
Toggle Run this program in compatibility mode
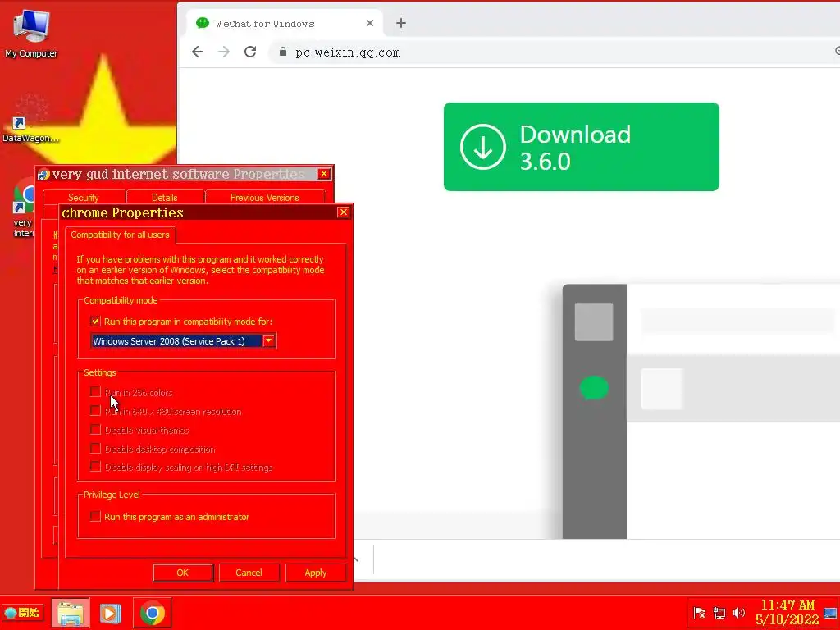[x=95, y=322]
